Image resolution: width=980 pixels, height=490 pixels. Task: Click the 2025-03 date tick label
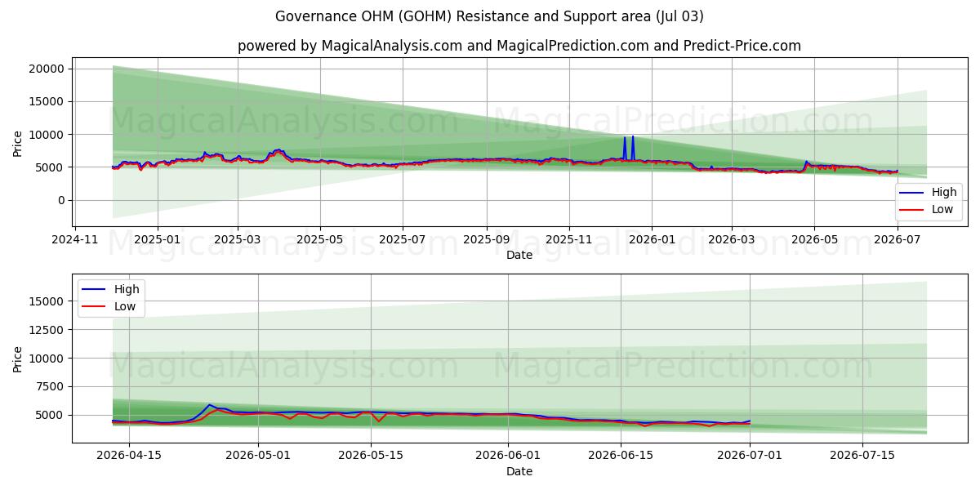238,239
